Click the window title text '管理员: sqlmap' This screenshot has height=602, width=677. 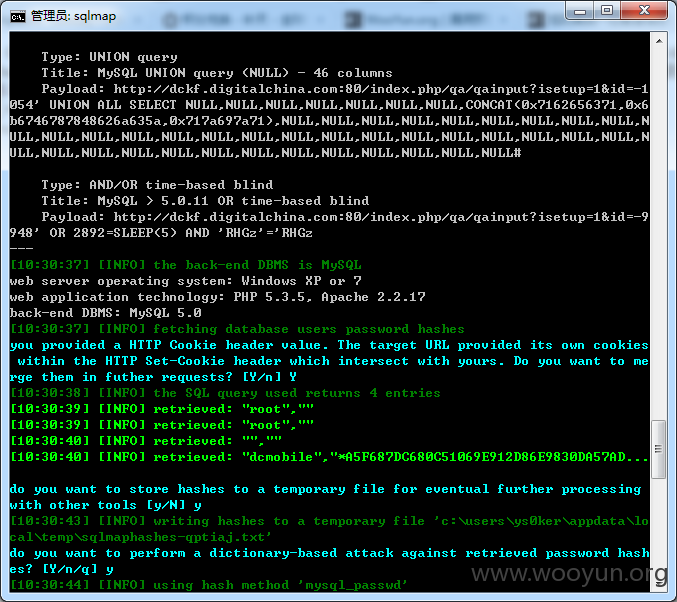point(73,16)
